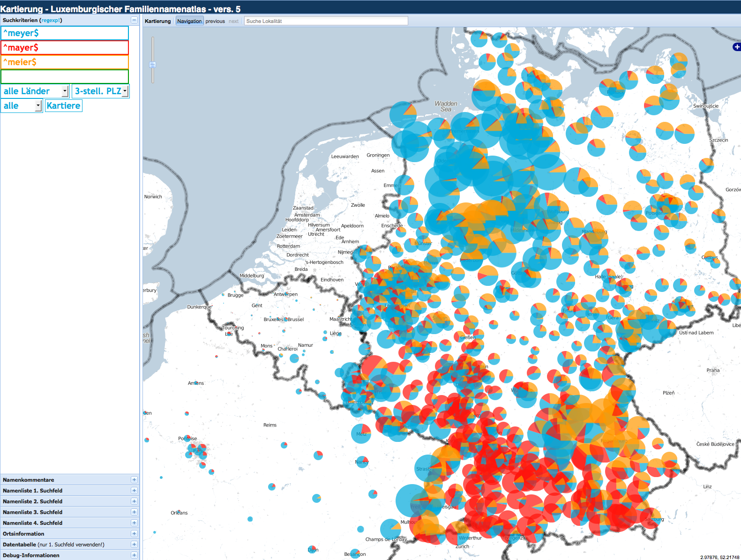Expand Namenkommentare panel via plus icon
Screen dimensions: 741x560
tap(134, 480)
